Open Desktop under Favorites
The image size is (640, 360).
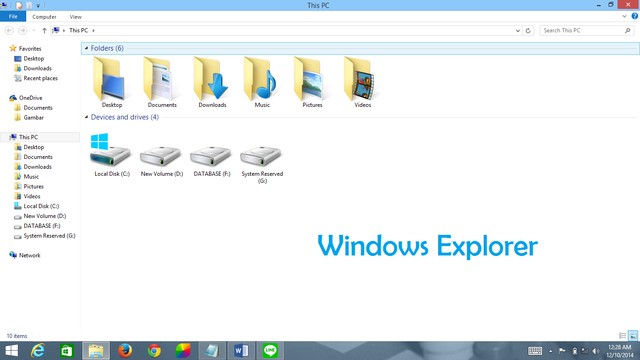pyautogui.click(x=33, y=58)
